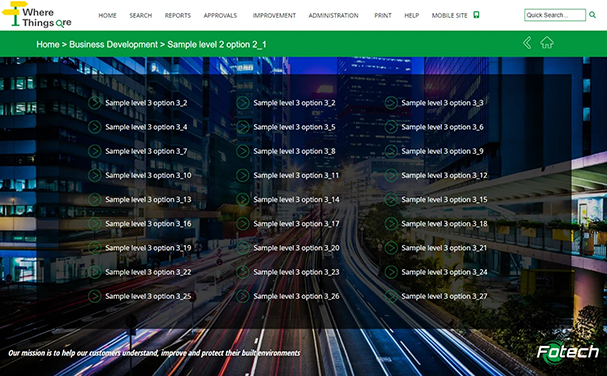The height and width of the screenshot is (376, 607).
Task: Open the Reports menu
Action: [178, 15]
